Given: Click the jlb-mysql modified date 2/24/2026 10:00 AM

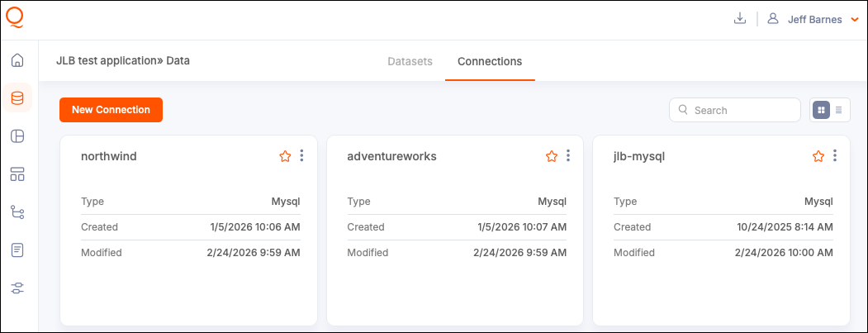Looking at the screenshot, I should tap(784, 253).
